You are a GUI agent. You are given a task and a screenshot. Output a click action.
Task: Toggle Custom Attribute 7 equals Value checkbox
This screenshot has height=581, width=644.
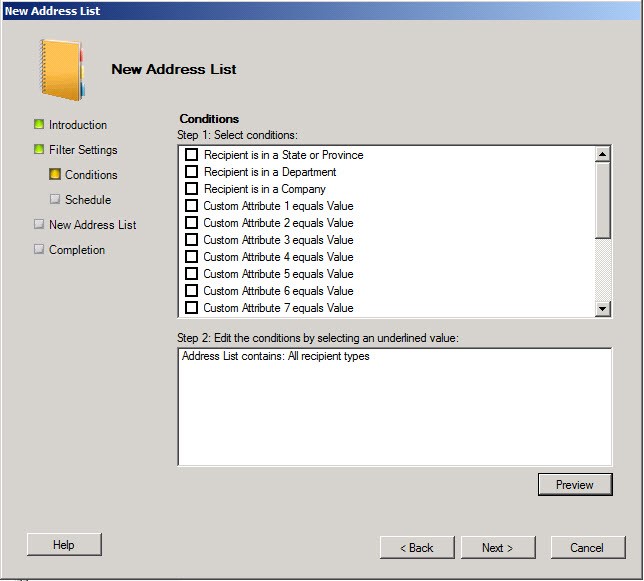coord(191,308)
